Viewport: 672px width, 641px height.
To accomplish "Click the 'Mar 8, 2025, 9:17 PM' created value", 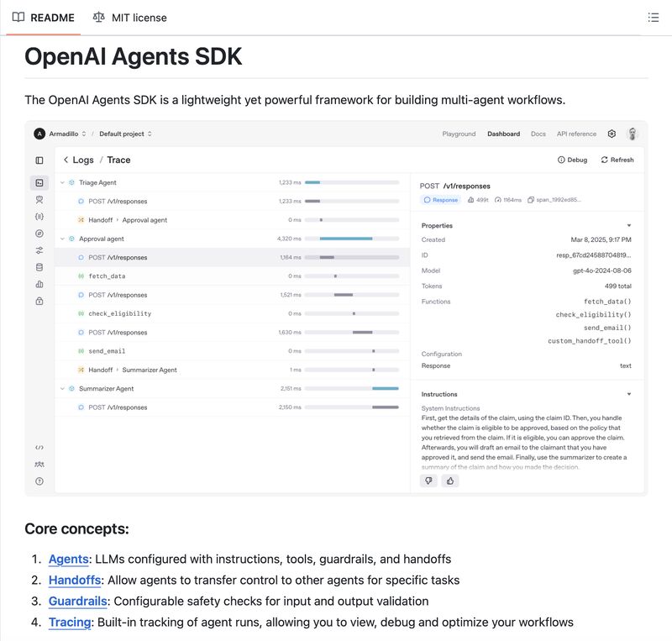I will [601, 239].
